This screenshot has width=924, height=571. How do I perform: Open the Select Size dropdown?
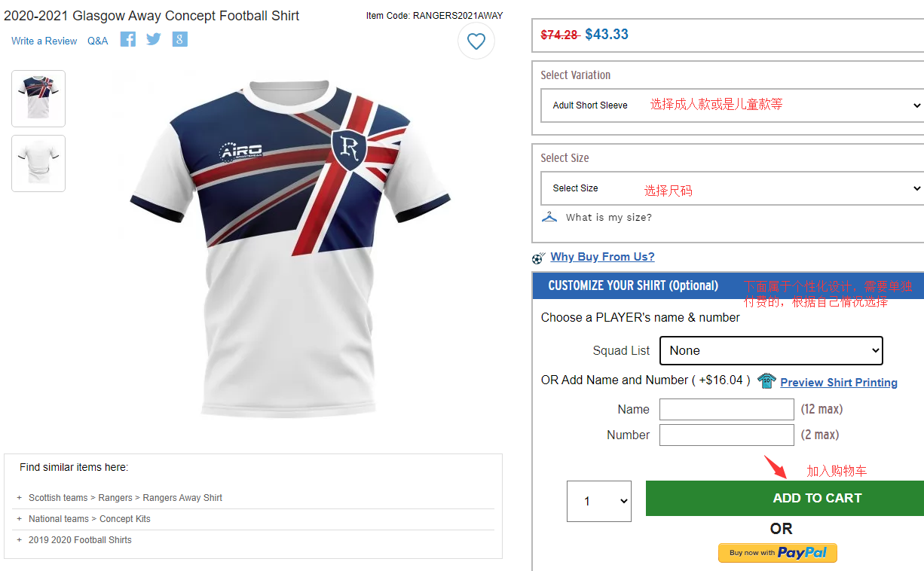point(732,188)
